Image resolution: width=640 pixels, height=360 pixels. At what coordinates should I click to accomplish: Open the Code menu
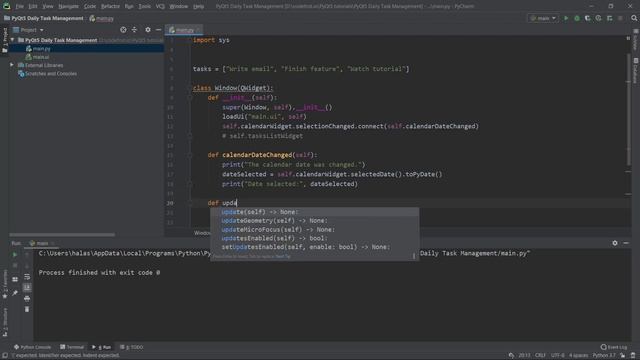(90, 6)
